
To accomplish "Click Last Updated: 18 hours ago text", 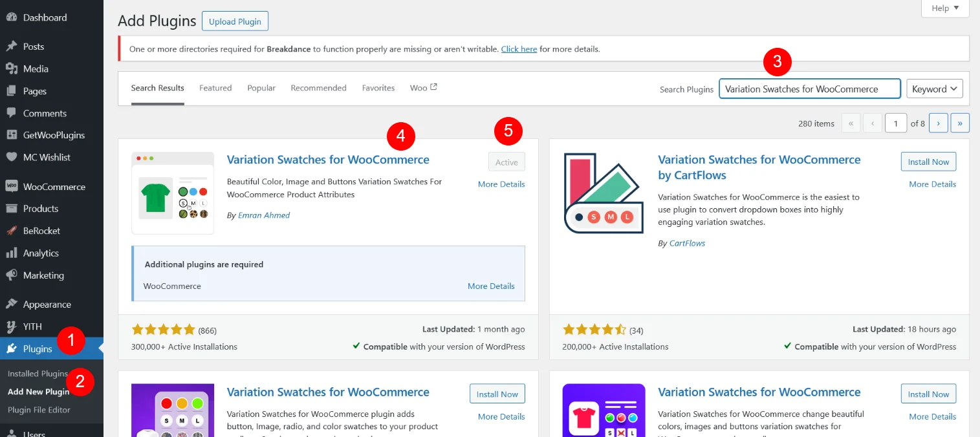I will click(904, 330).
